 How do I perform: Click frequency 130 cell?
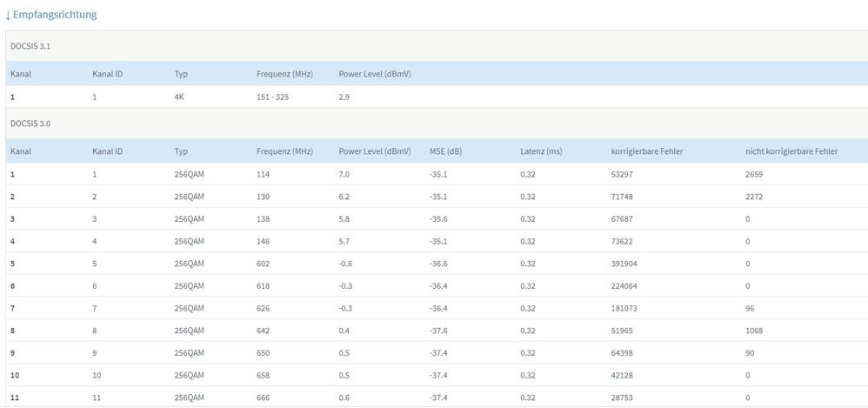(x=263, y=197)
